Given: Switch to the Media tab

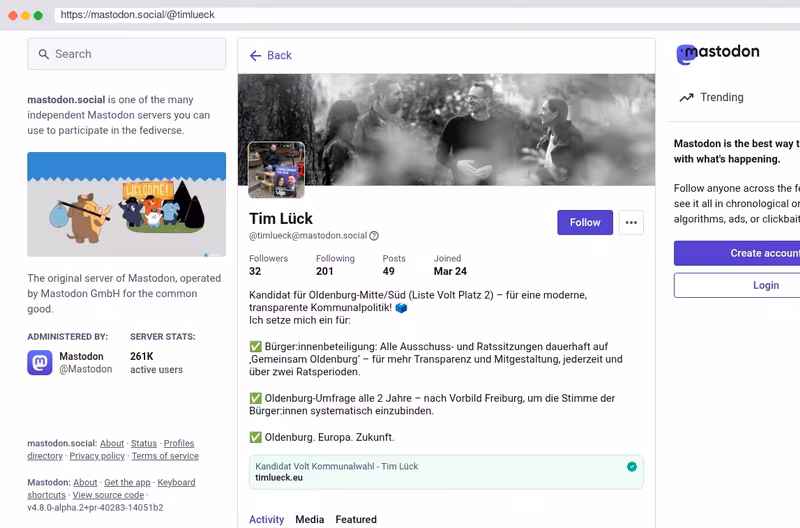Looking at the screenshot, I should pyautogui.click(x=310, y=519).
